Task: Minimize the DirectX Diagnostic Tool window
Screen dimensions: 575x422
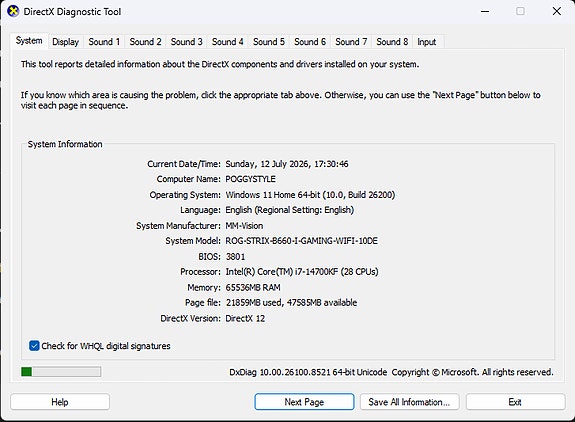Action: pos(485,11)
